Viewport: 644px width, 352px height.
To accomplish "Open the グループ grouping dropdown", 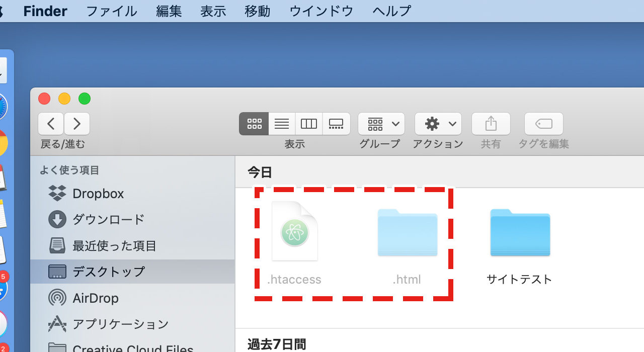I will click(x=381, y=124).
